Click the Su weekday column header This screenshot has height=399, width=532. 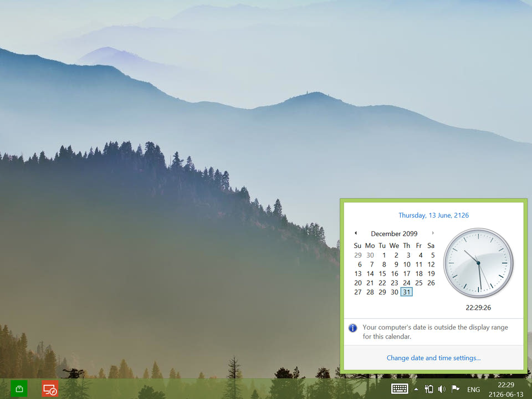tap(357, 245)
